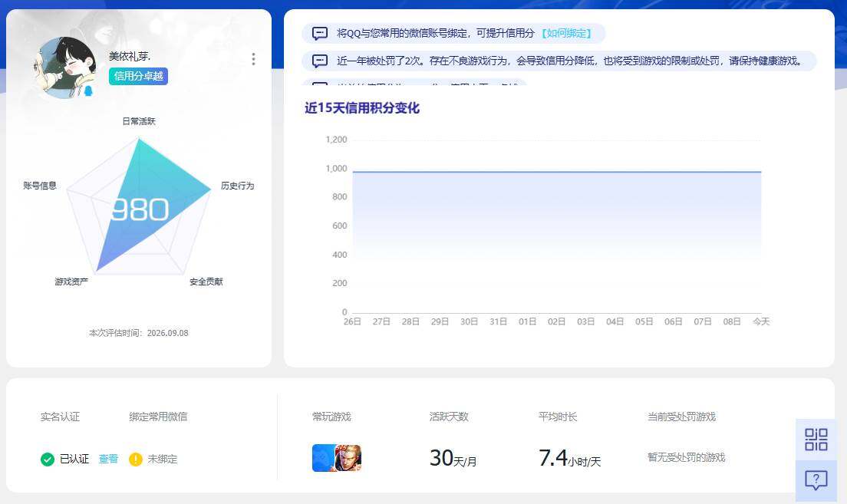The height and width of the screenshot is (504, 847).
Task: Click the 查看 link next to 已认证
Action: [109, 459]
